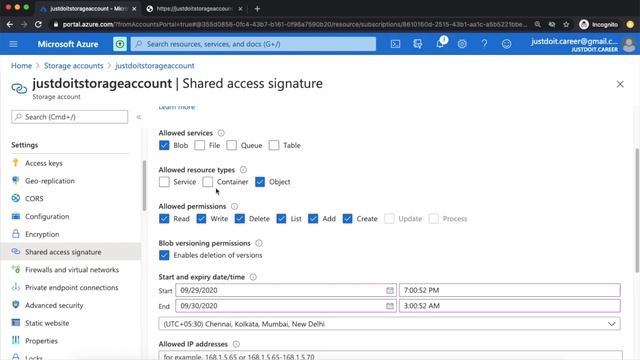Show info for Allowed IP addresses
Screen dimensions: 640x360
[236, 344]
